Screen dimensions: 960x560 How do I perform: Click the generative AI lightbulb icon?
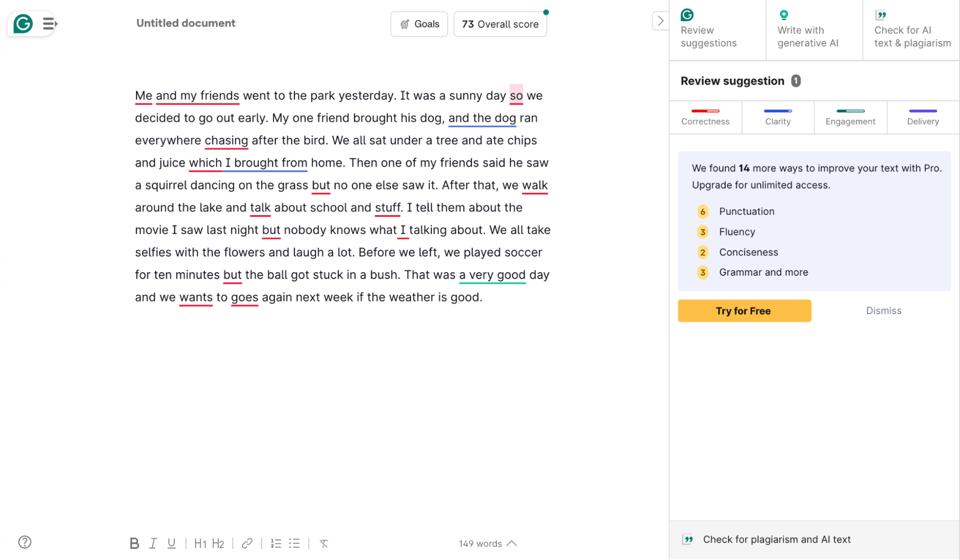pyautogui.click(x=784, y=15)
